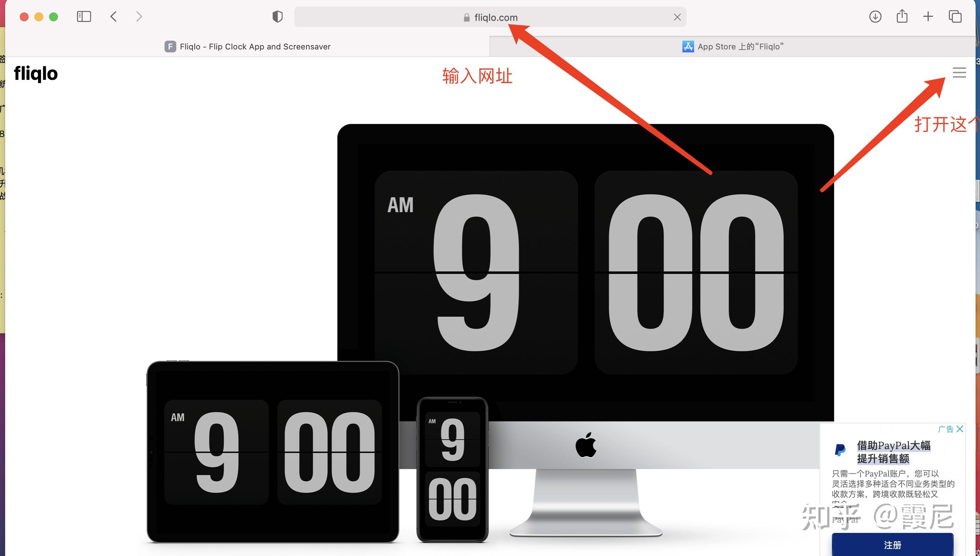Click the Safari privacy shield icon
This screenshot has height=556, width=980.
click(277, 16)
